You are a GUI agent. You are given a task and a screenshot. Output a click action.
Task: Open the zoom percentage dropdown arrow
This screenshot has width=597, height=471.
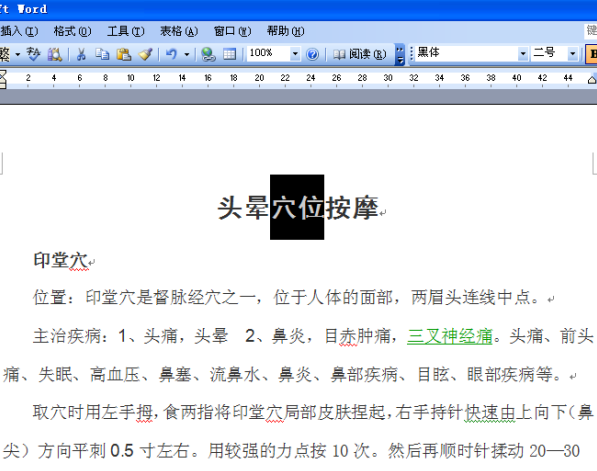pyautogui.click(x=295, y=54)
